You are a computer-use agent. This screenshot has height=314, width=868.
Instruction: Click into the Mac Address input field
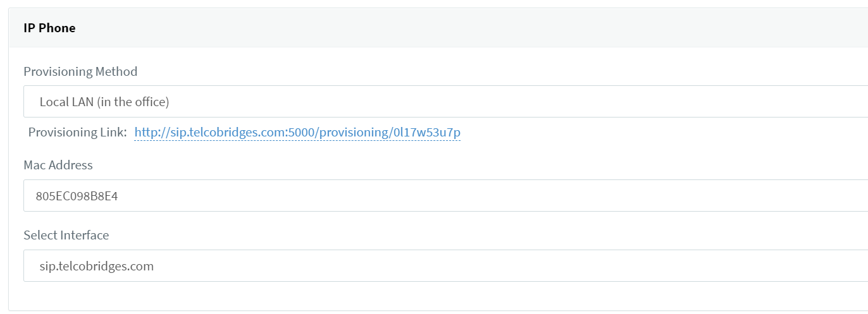pyautogui.click(x=443, y=196)
